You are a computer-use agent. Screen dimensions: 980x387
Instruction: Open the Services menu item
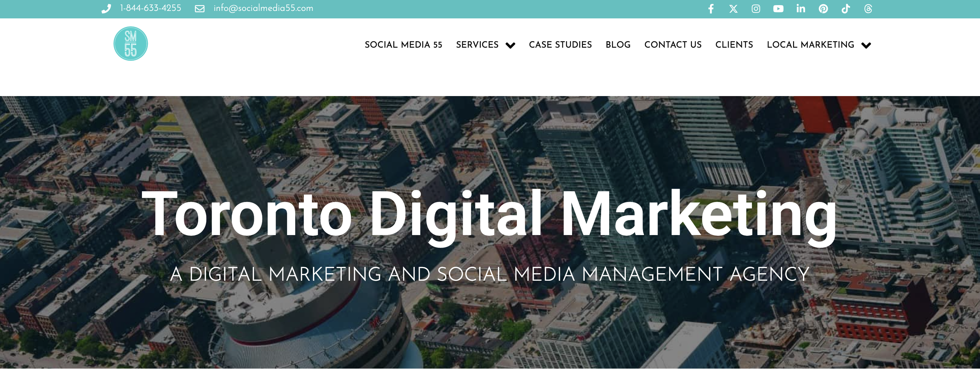tap(477, 45)
